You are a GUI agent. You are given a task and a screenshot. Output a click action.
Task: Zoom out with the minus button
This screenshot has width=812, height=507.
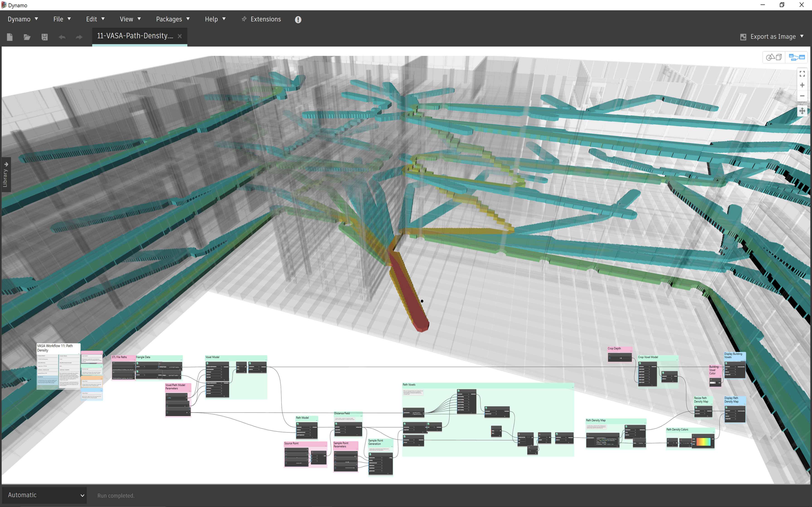tap(802, 96)
